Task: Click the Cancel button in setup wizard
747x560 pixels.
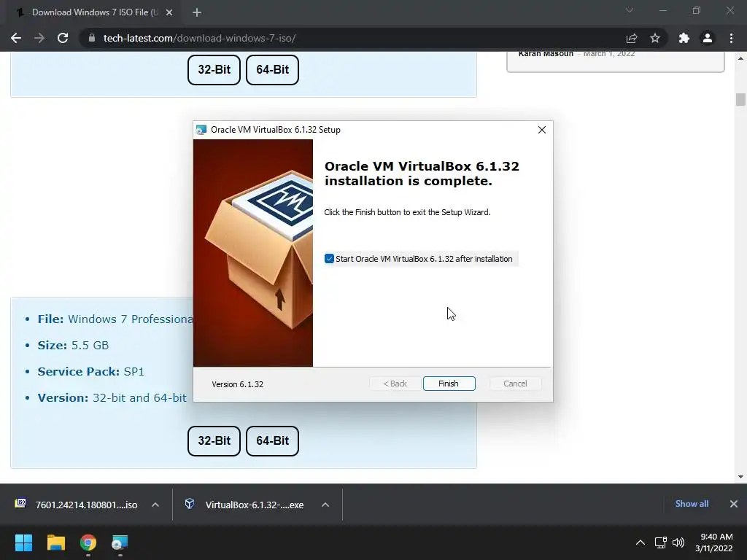Action: (515, 384)
